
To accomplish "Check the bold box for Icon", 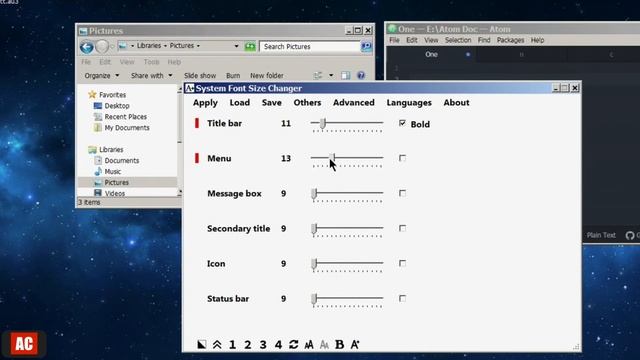I will click(x=402, y=263).
